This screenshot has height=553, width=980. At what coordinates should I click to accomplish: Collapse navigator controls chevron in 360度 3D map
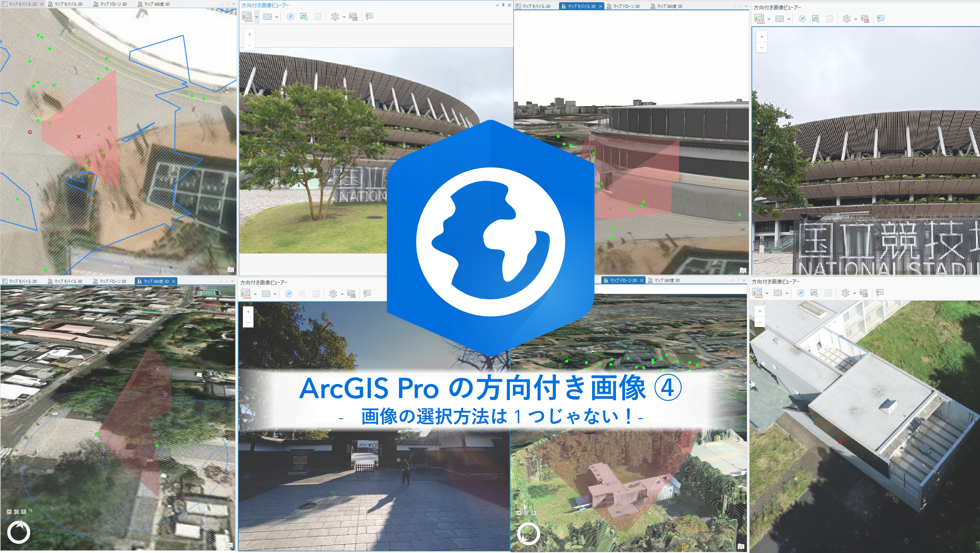coord(9,512)
